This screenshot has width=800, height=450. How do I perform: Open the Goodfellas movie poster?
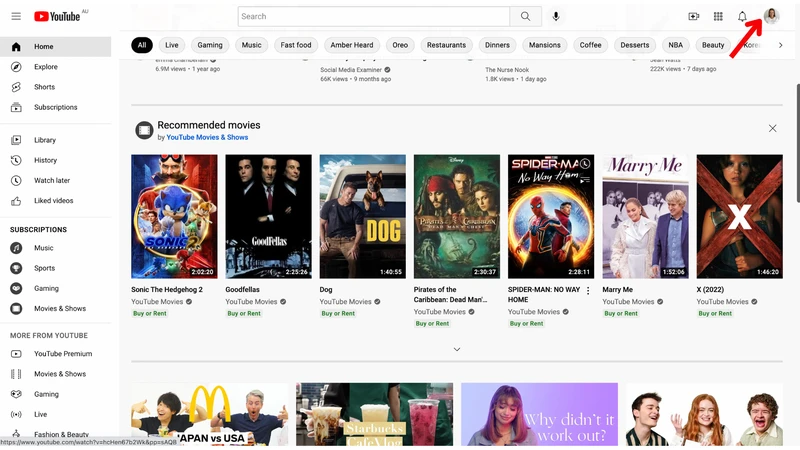pos(268,216)
